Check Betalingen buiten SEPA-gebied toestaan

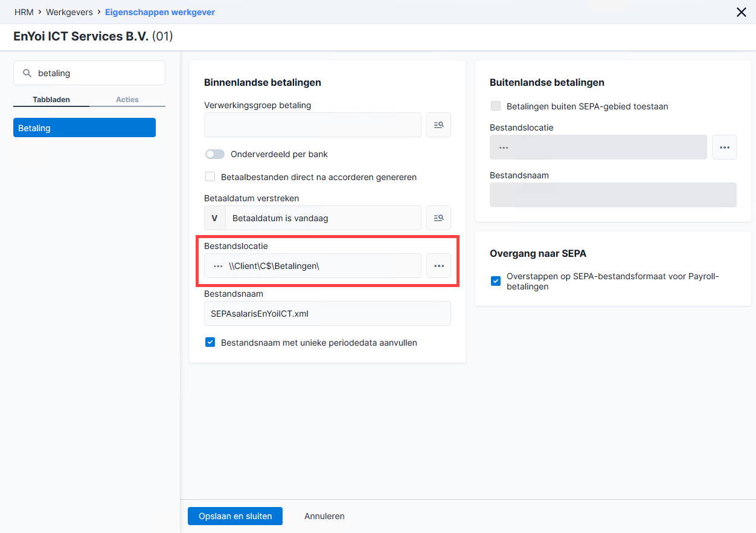[x=496, y=106]
